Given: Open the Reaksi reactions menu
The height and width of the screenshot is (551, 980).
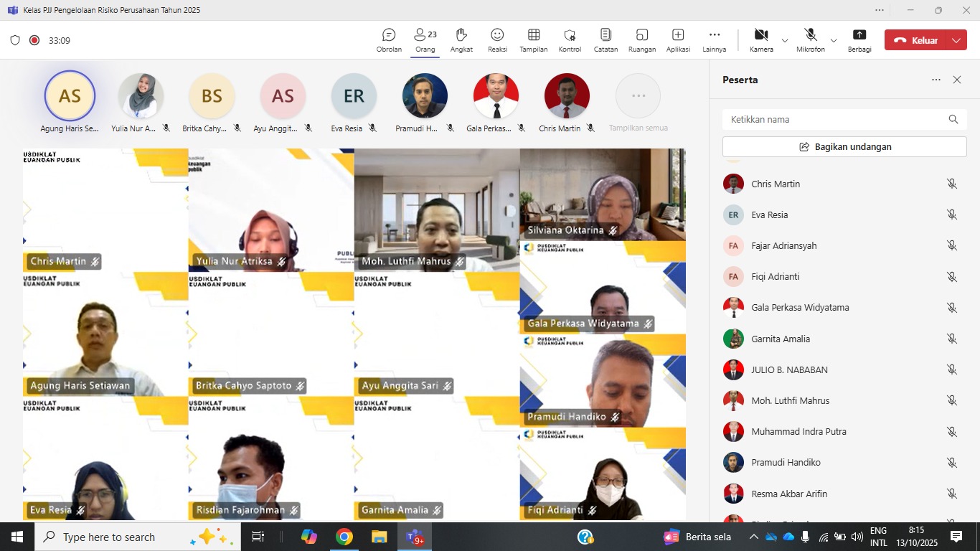Looking at the screenshot, I should tap(497, 40).
